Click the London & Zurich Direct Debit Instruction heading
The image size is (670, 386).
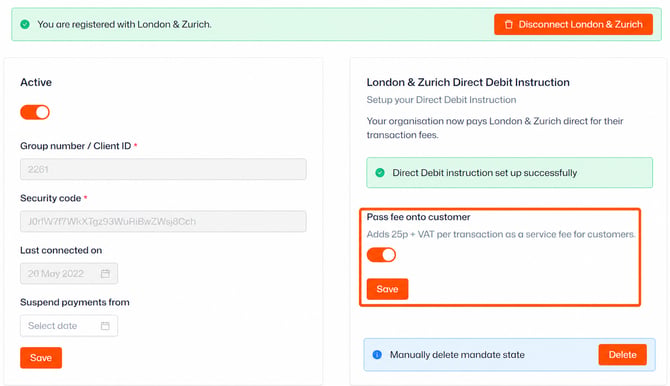[x=468, y=82]
